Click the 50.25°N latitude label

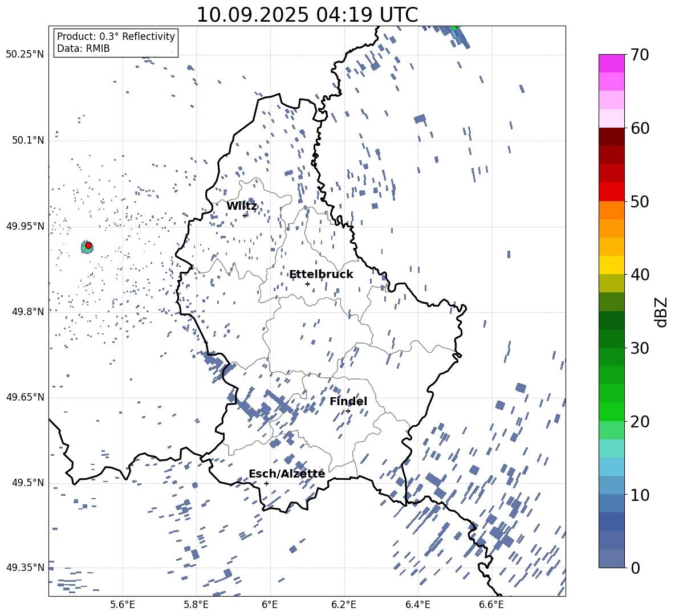click(25, 55)
